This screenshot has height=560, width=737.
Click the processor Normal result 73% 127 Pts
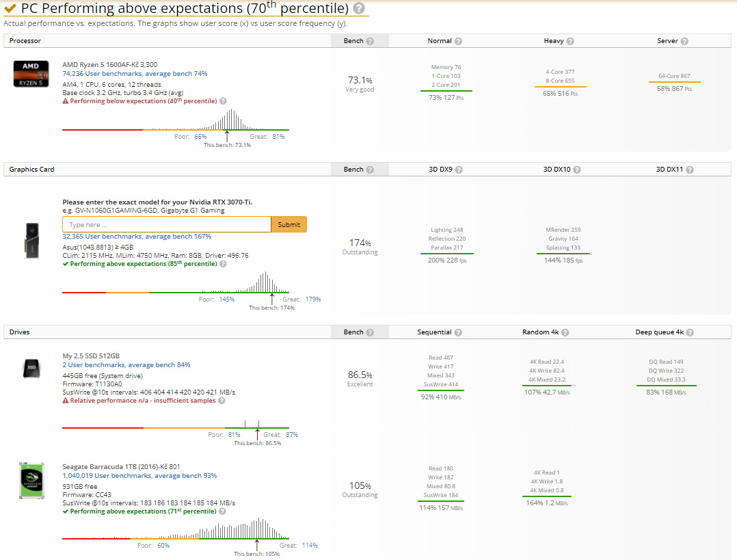click(446, 98)
